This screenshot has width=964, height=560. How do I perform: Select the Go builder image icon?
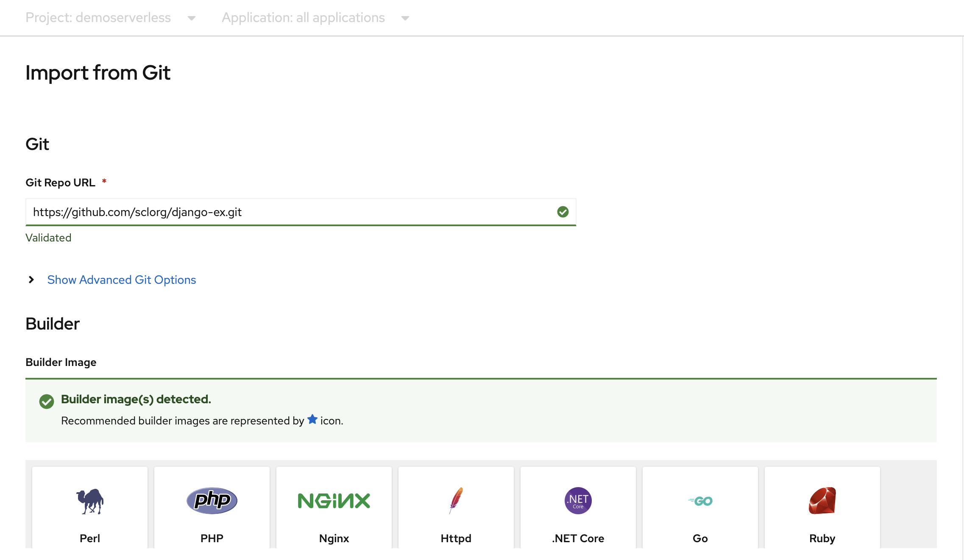(700, 501)
